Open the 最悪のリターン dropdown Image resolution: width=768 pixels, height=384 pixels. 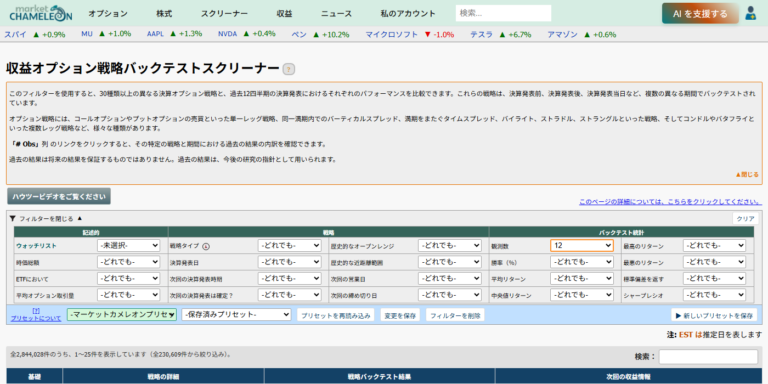pyautogui.click(x=715, y=262)
